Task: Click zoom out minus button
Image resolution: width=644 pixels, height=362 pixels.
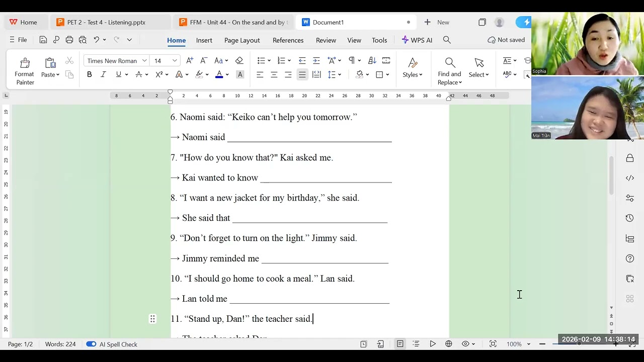Action: 542,344
